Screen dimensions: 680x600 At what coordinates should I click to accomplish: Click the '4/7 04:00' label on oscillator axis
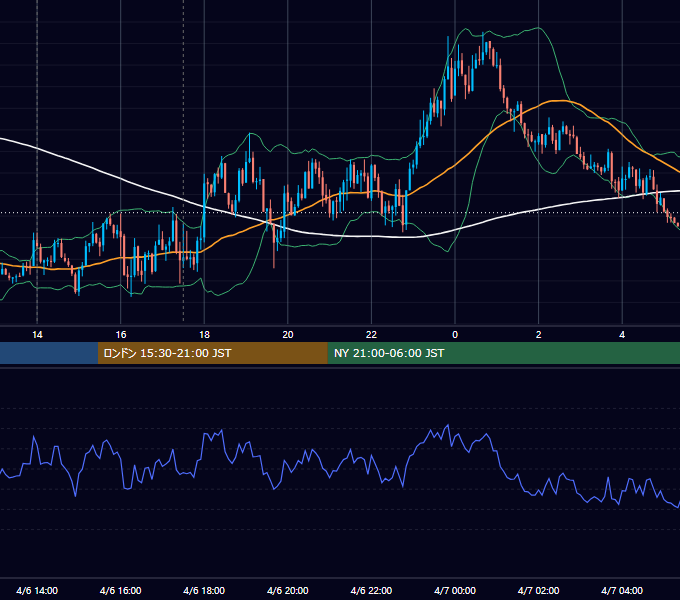pos(622,590)
